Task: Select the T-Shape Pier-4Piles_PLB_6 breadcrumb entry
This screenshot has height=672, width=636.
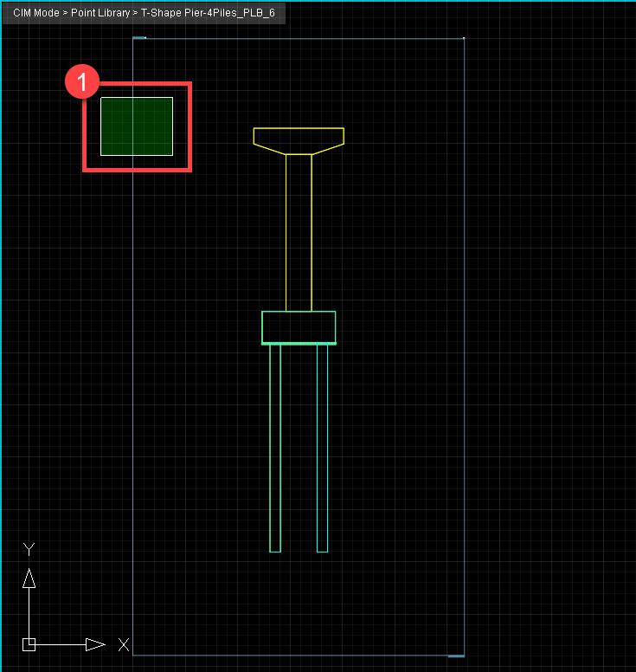Action: 208,13
